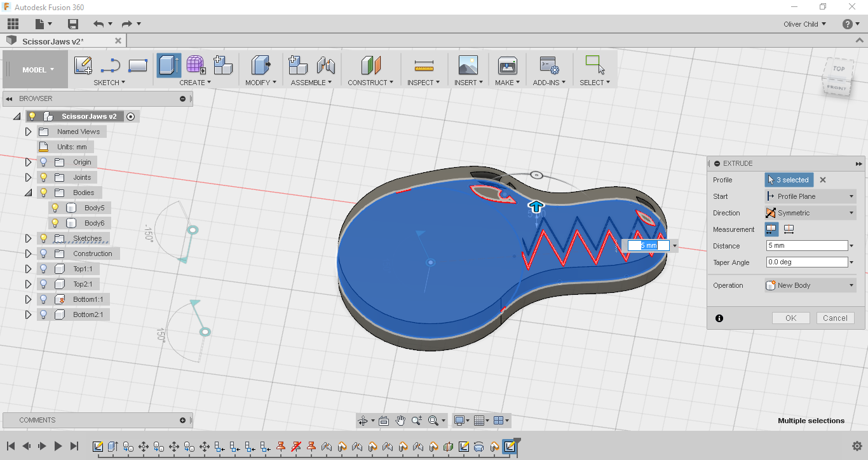Open the Scripts and Add-Ins icon
Image resolution: width=868 pixels, height=460 pixels.
click(549, 65)
